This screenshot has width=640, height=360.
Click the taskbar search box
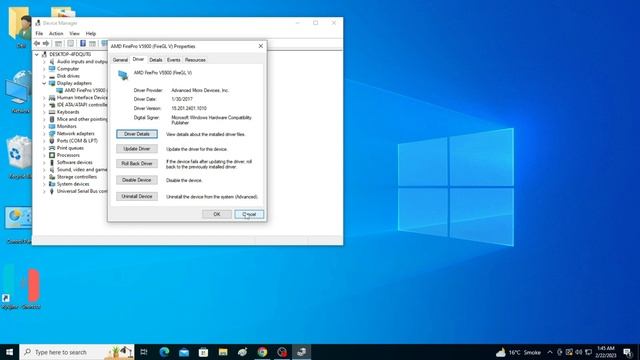77,352
